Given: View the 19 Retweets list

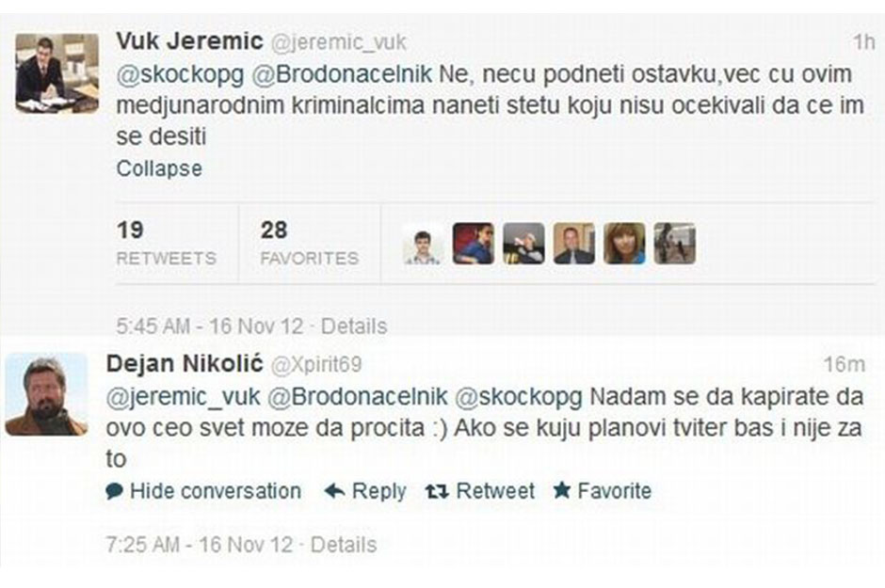Looking at the screenshot, I should tap(166, 243).
